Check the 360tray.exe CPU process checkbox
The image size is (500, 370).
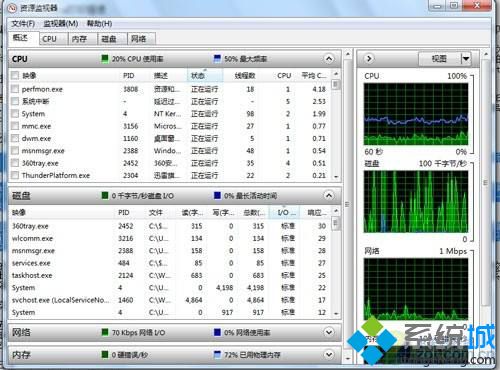click(15, 163)
